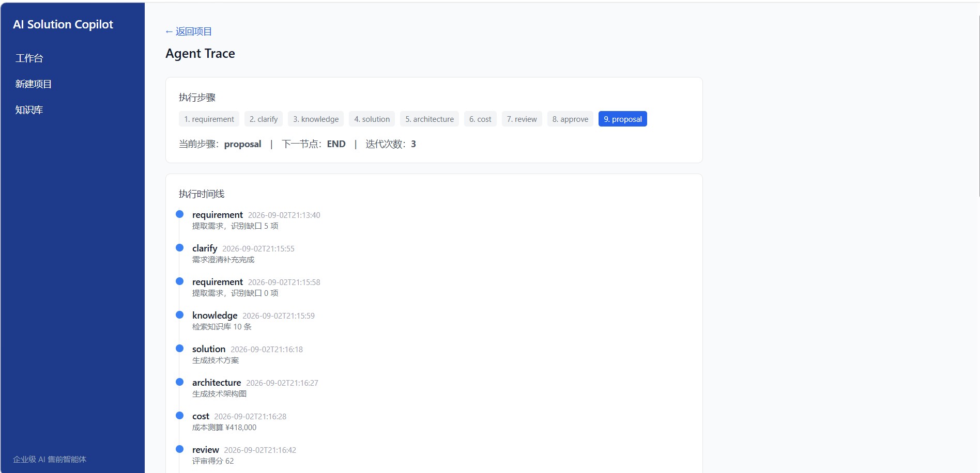
Task: Select the 4. solution step chip
Action: pyautogui.click(x=372, y=119)
